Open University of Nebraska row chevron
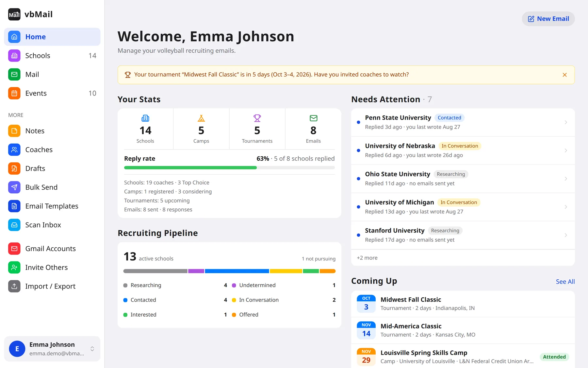This screenshot has height=368, width=588. 566,150
